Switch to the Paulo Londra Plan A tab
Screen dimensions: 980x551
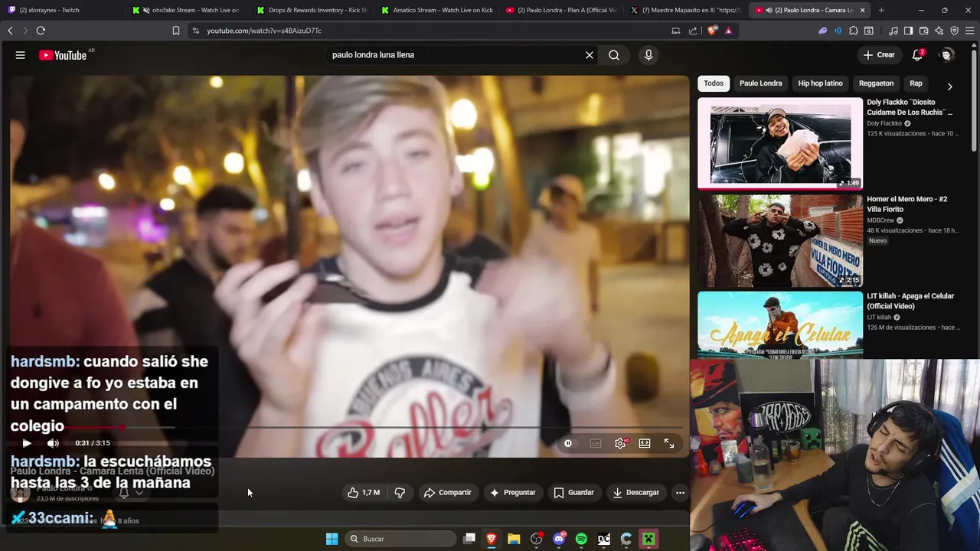561,10
